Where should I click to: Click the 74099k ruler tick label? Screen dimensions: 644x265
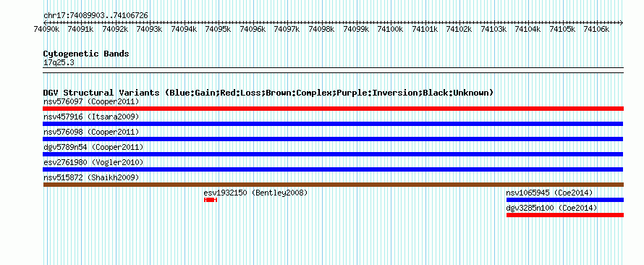tap(356, 29)
